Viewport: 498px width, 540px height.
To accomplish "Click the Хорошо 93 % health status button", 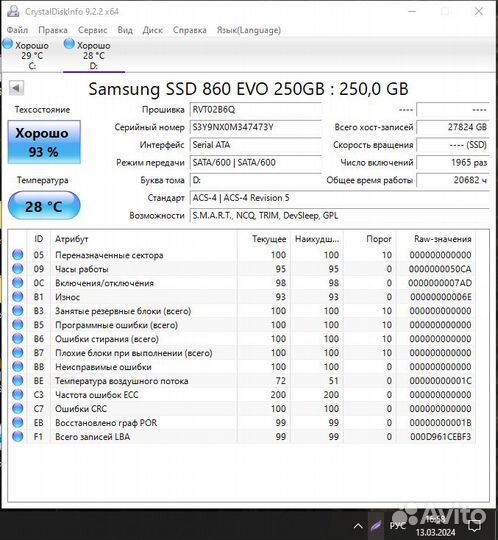I will (44, 142).
